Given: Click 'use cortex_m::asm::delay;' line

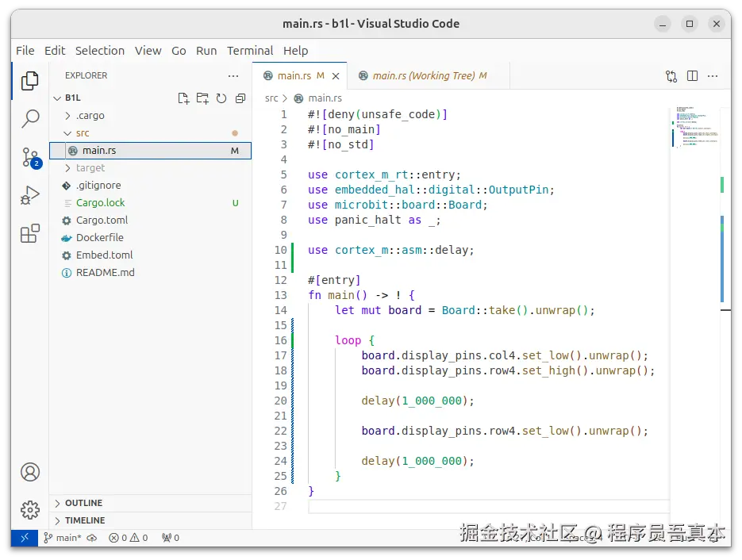Looking at the screenshot, I should tap(391, 250).
